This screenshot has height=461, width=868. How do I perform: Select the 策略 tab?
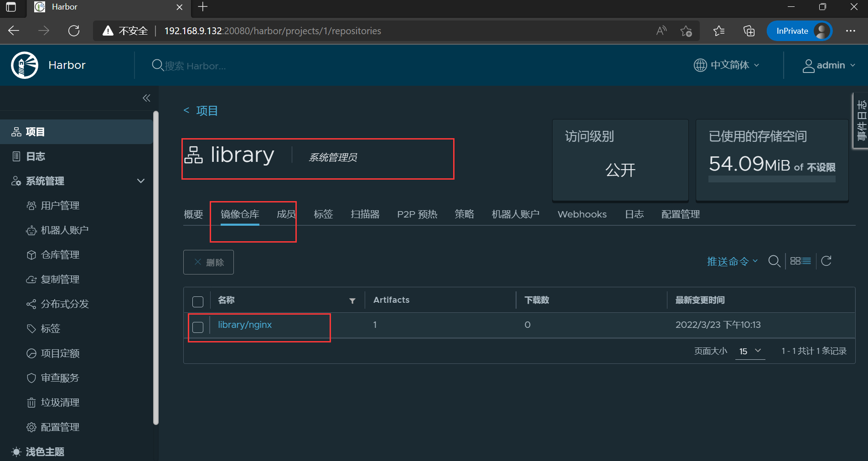pos(464,214)
